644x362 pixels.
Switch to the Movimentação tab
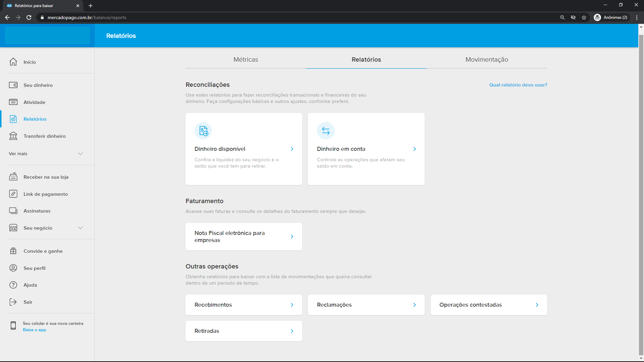487,60
